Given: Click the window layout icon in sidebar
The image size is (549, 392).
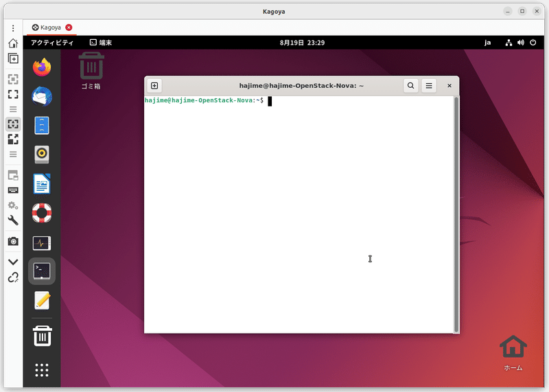Looking at the screenshot, I should click(13, 175).
